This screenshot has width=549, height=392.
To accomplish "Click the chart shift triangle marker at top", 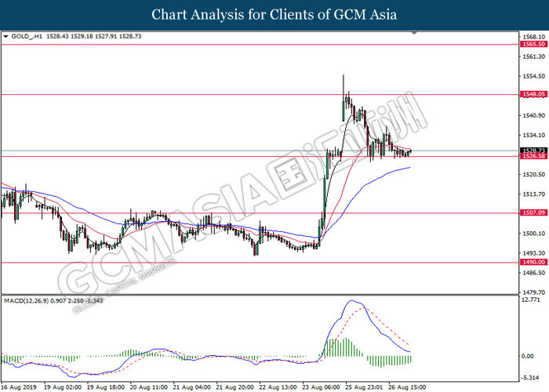I will click(414, 33).
